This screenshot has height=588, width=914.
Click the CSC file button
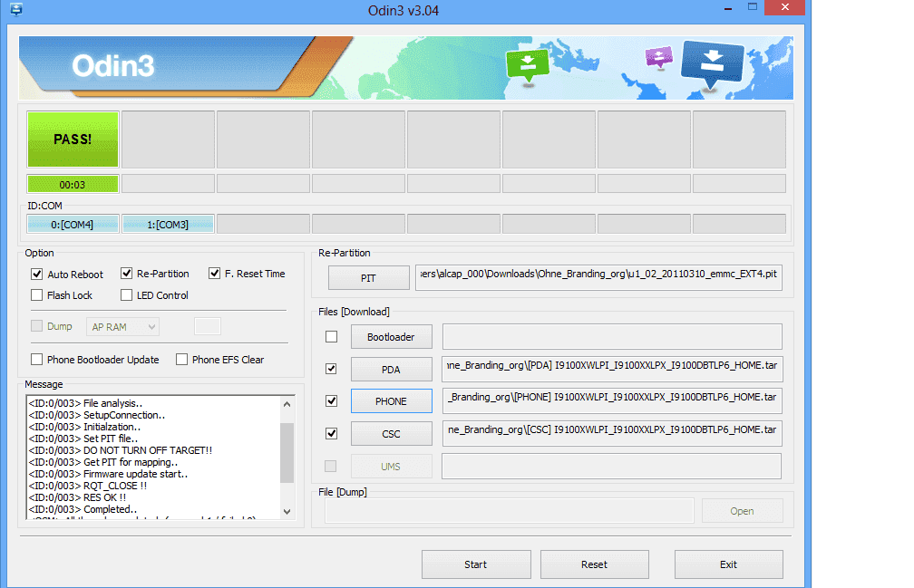tap(391, 434)
